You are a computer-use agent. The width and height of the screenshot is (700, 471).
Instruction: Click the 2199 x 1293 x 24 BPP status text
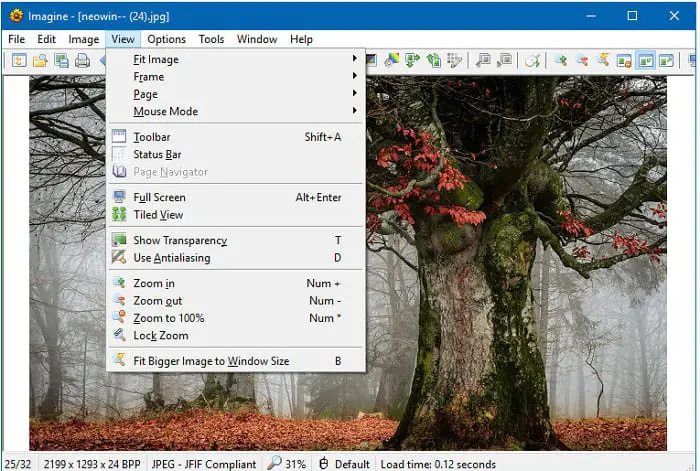tap(92, 464)
